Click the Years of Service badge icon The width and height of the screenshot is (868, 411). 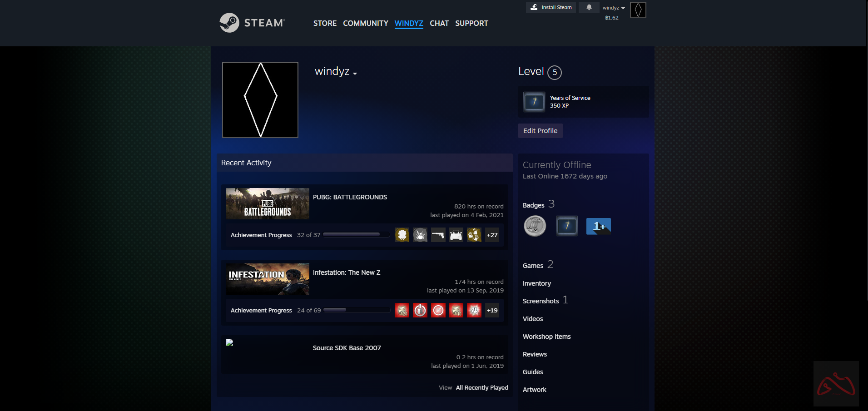[534, 102]
